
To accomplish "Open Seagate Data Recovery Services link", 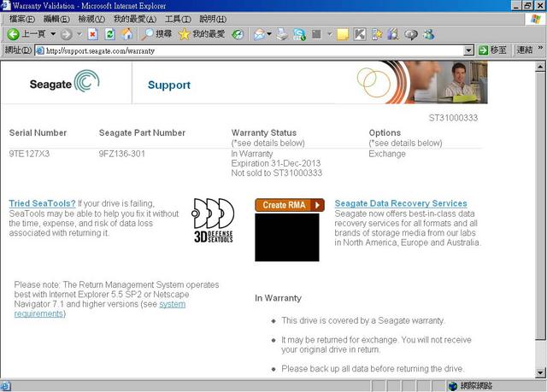I will 401,203.
